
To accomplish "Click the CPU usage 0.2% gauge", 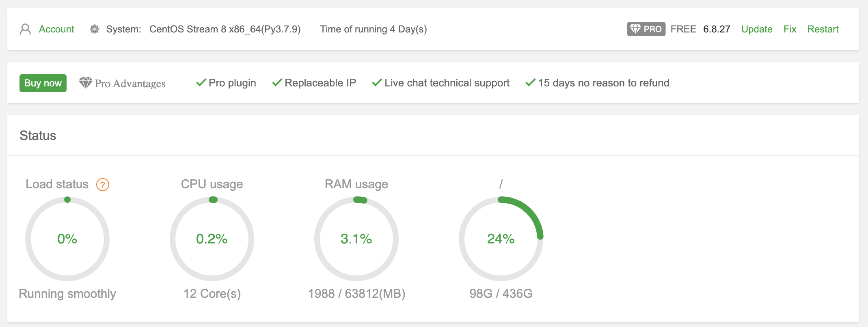I will pos(212,239).
